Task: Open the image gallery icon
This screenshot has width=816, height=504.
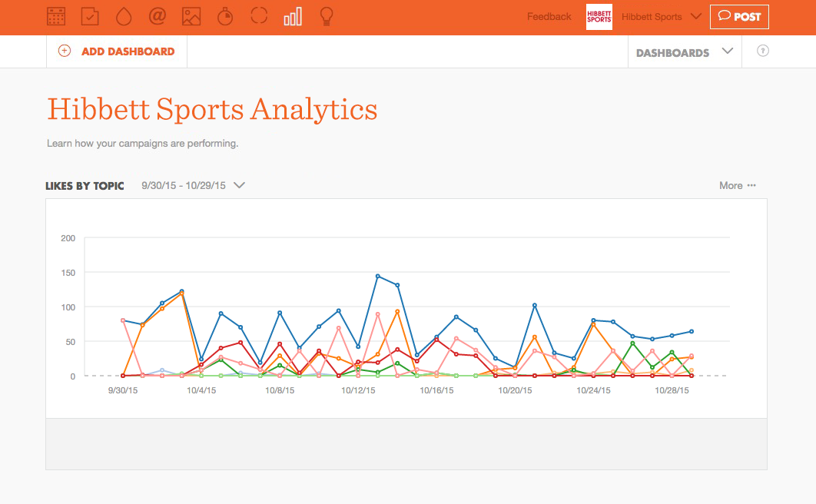Action: pyautogui.click(x=191, y=17)
